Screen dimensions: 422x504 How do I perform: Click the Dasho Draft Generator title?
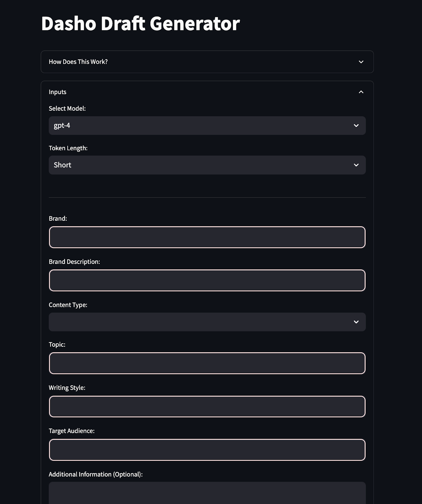pos(140,24)
